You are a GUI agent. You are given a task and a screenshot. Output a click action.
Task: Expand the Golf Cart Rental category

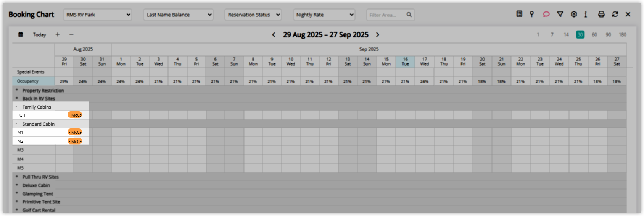coord(17,210)
